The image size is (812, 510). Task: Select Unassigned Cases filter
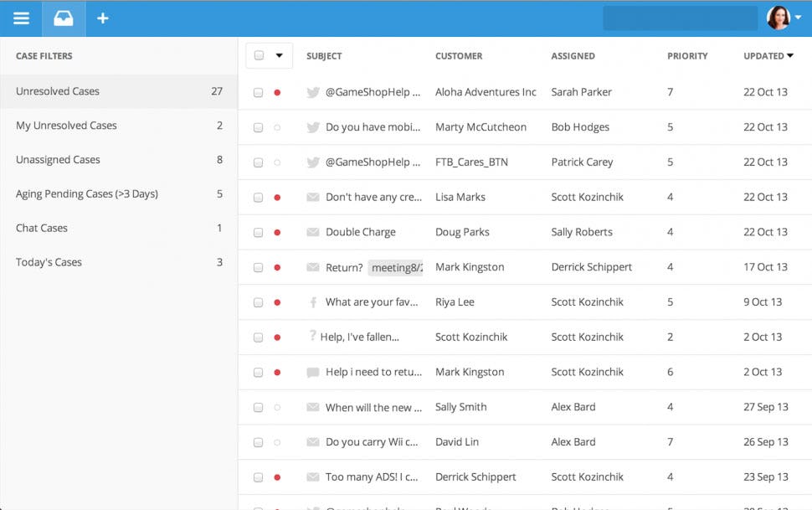pyautogui.click(x=119, y=160)
